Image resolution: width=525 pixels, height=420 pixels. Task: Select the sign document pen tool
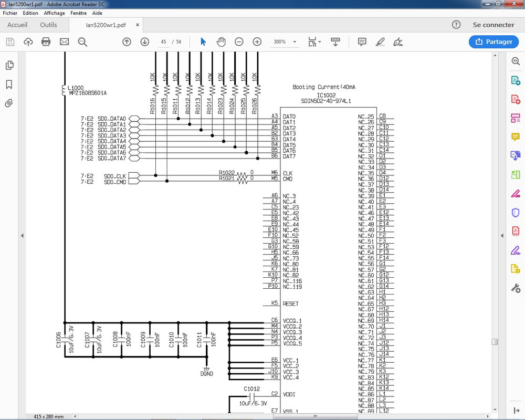(x=398, y=42)
